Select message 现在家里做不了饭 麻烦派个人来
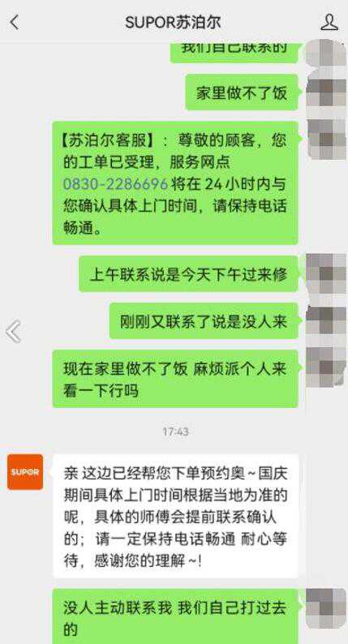348x644 pixels. pos(175,379)
